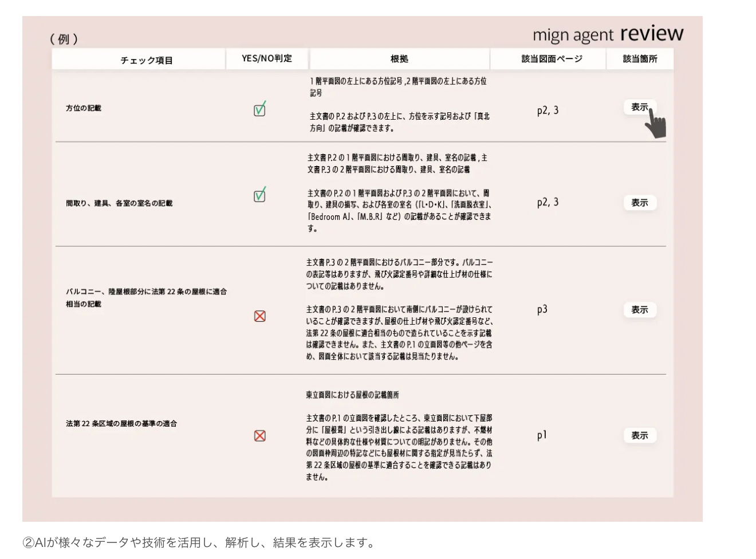
Task: Click the 該当図面ページ column header
Action: pos(552,59)
